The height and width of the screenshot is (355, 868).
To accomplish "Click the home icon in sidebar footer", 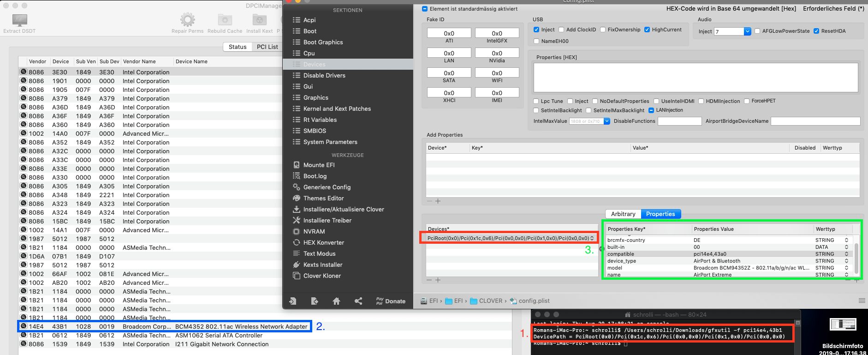I will [336, 301].
